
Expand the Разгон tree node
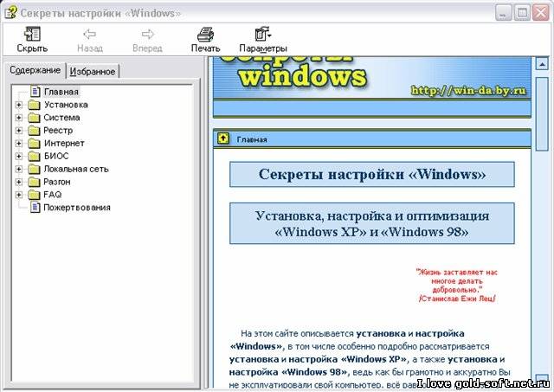[19, 182]
